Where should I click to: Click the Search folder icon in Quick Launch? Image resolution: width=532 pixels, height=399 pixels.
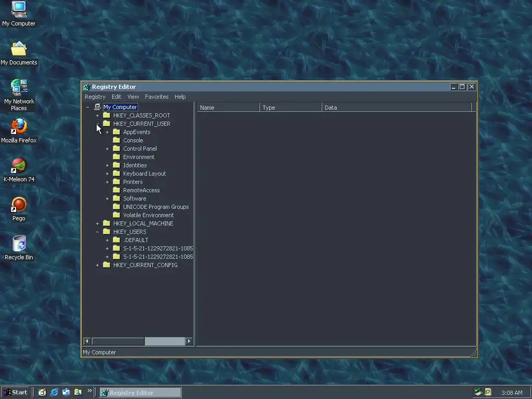(x=78, y=392)
